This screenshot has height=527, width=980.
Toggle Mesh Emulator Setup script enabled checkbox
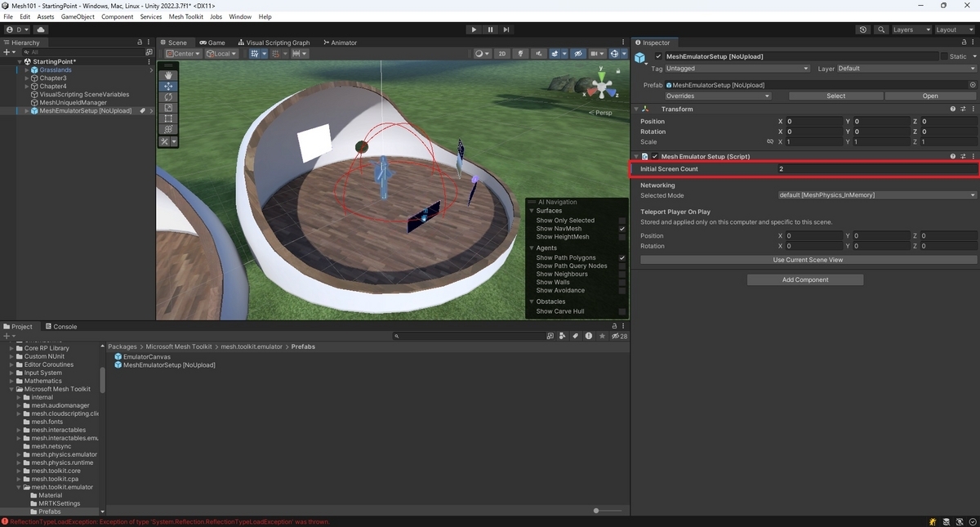tap(655, 156)
